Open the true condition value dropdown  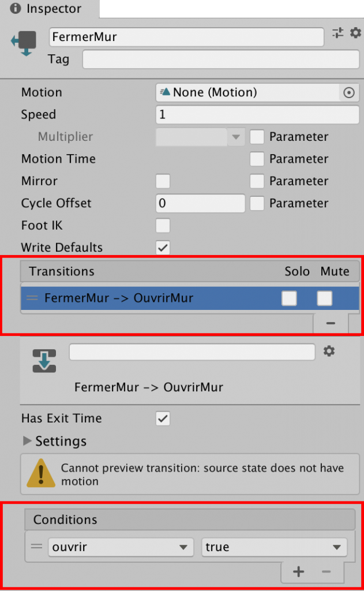[x=273, y=547]
